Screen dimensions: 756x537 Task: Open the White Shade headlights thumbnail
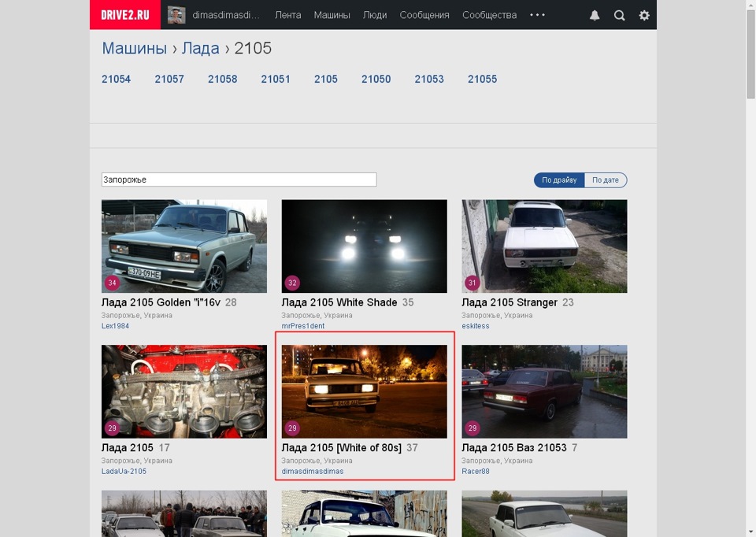(x=364, y=246)
